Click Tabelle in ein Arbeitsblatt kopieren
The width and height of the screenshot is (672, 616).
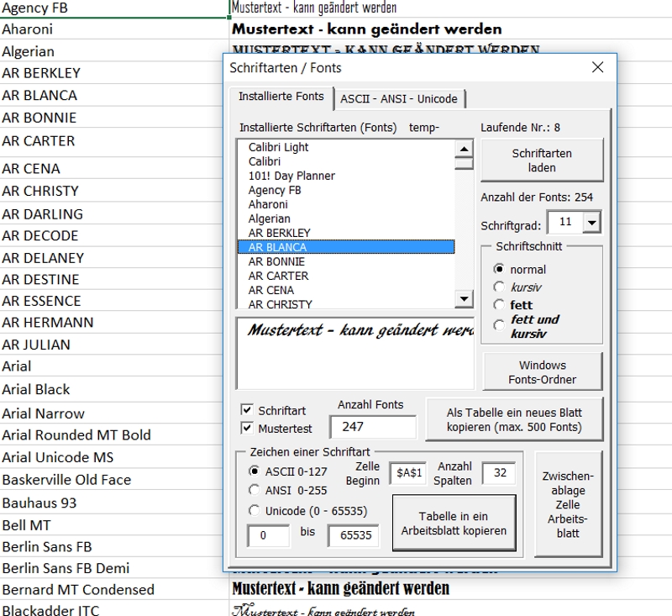tap(454, 524)
